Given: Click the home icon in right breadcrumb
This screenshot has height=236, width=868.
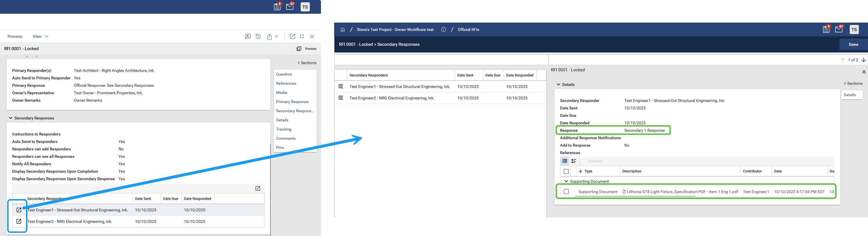Looking at the screenshot, I should 343,30.
